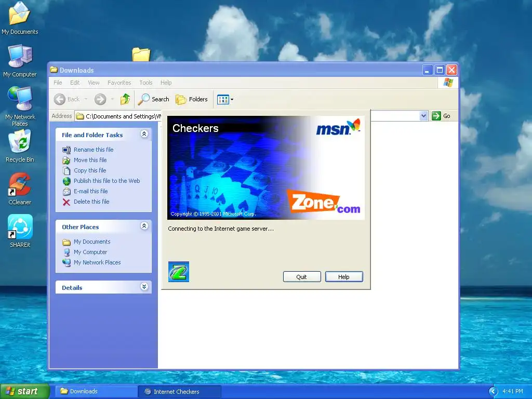Toggle the Folders pane button
Viewport: 532px width, 399px height.
tap(192, 99)
